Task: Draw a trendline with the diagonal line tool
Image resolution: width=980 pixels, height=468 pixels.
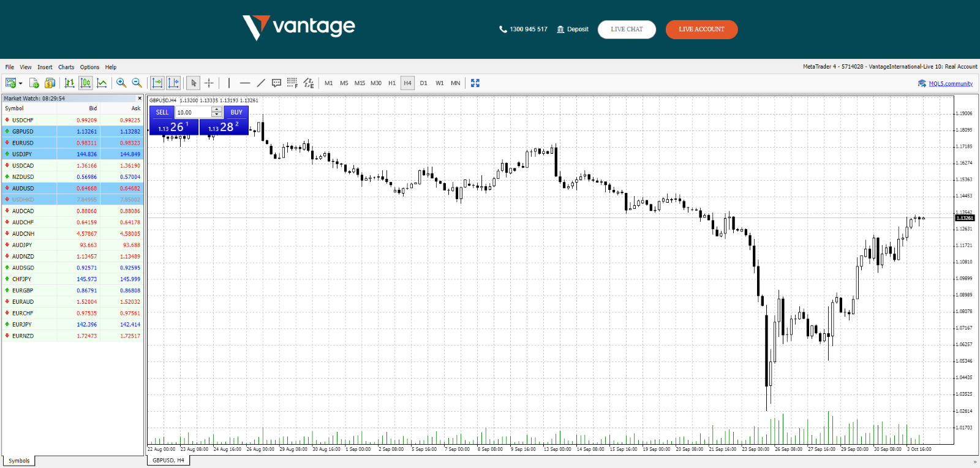Action: pyautogui.click(x=261, y=83)
